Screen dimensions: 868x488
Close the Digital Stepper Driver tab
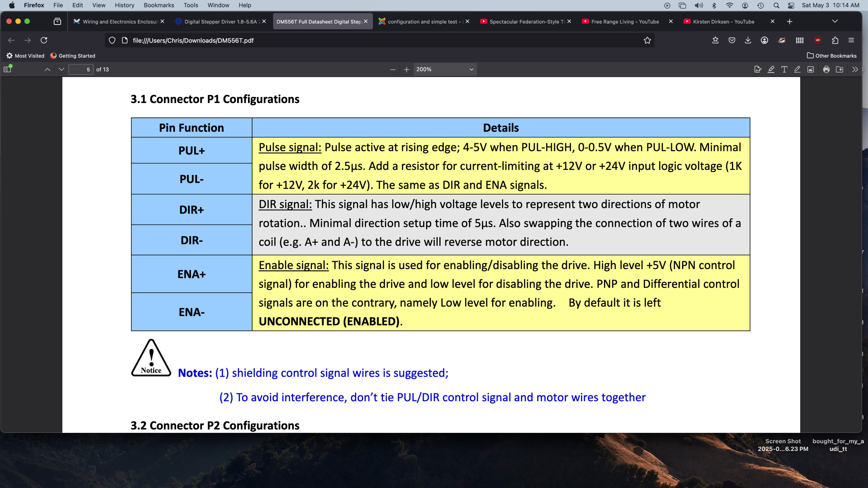(x=264, y=21)
